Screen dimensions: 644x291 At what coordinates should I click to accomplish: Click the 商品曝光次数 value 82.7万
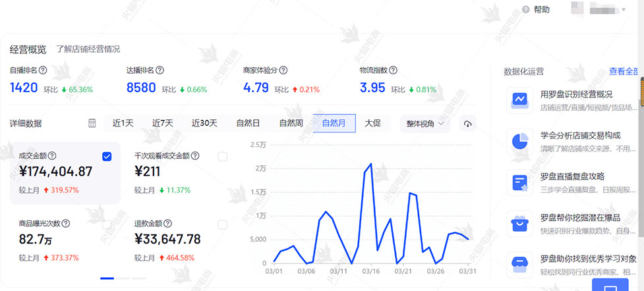coord(36,239)
